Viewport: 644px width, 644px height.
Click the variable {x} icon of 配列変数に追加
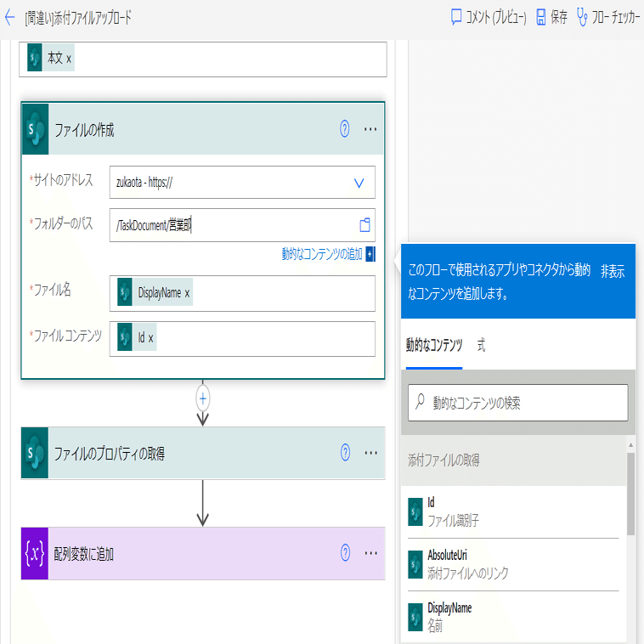(35, 554)
